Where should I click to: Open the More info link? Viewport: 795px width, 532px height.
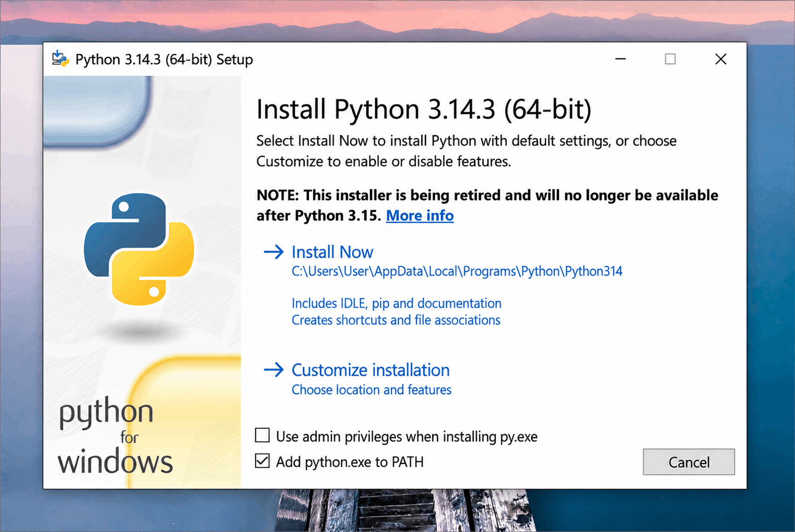(420, 215)
